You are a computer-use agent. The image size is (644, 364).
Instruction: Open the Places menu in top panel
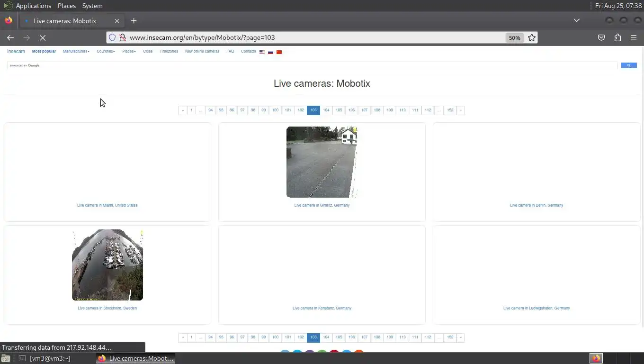point(67,6)
